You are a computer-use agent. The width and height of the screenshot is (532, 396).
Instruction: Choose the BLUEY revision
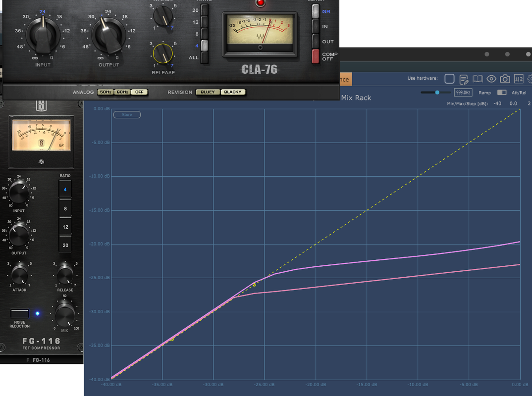(208, 92)
